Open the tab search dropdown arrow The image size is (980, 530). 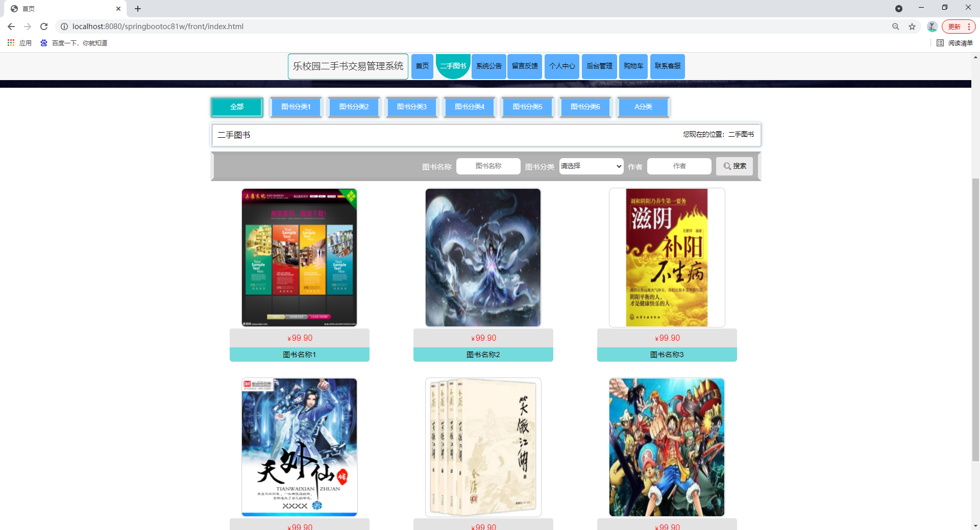[x=899, y=9]
